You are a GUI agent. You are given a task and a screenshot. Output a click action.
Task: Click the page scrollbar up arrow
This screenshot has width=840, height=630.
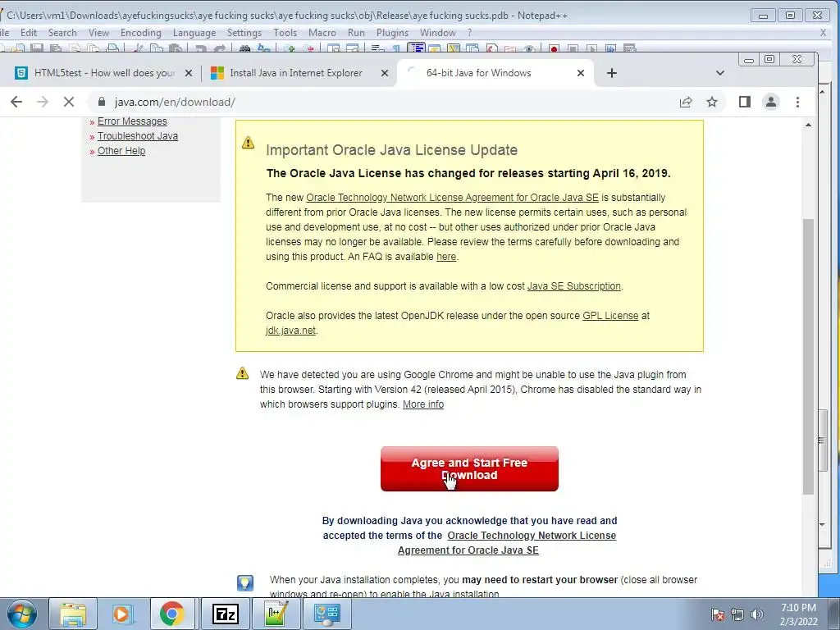[x=808, y=125]
